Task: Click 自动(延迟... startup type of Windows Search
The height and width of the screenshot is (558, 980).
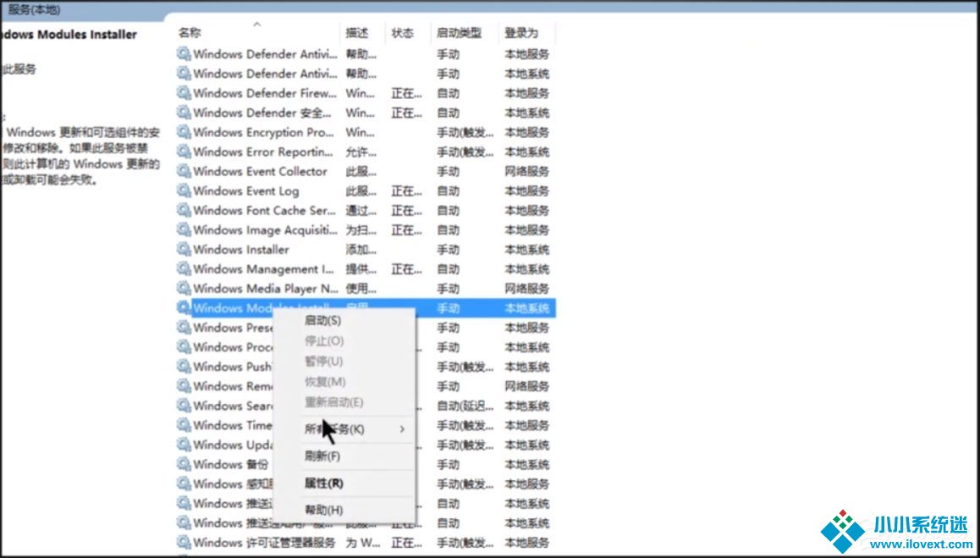Action: point(466,406)
